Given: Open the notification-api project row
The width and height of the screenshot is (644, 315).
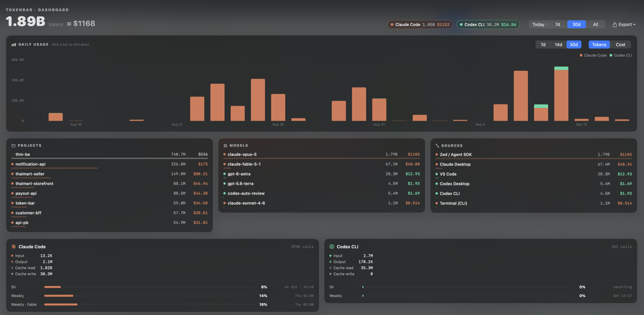Looking at the screenshot, I should (109, 164).
